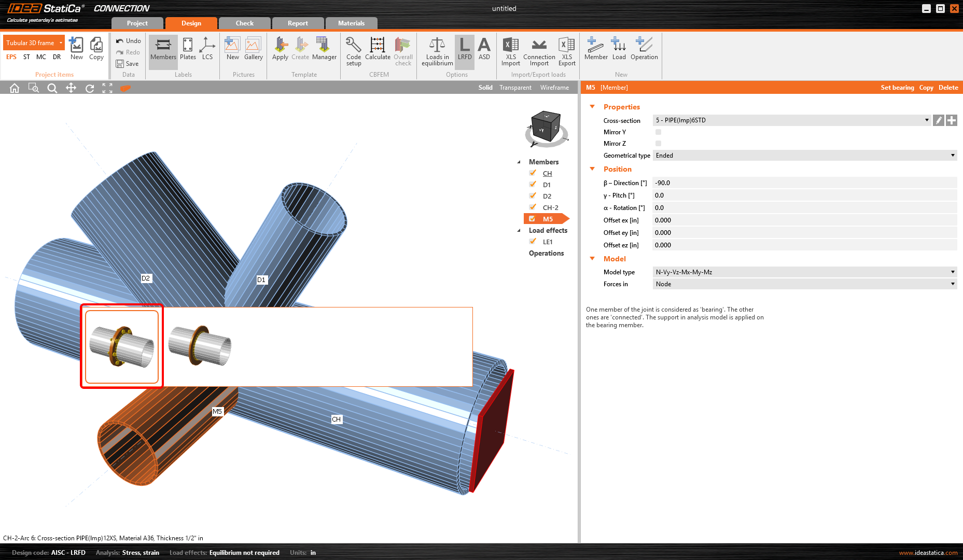Viewport: 963px width, 560px height.
Task: Toggle visibility checkbox for member D1
Action: point(533,185)
